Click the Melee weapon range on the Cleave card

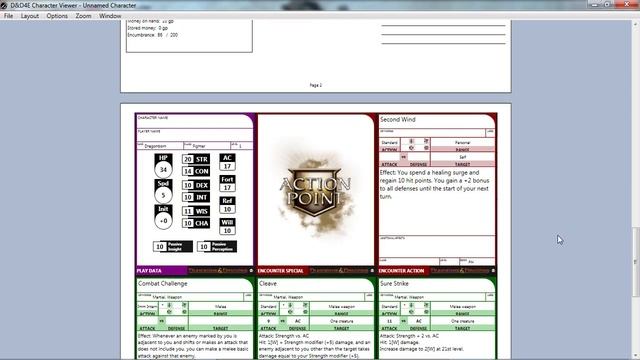coord(342,306)
